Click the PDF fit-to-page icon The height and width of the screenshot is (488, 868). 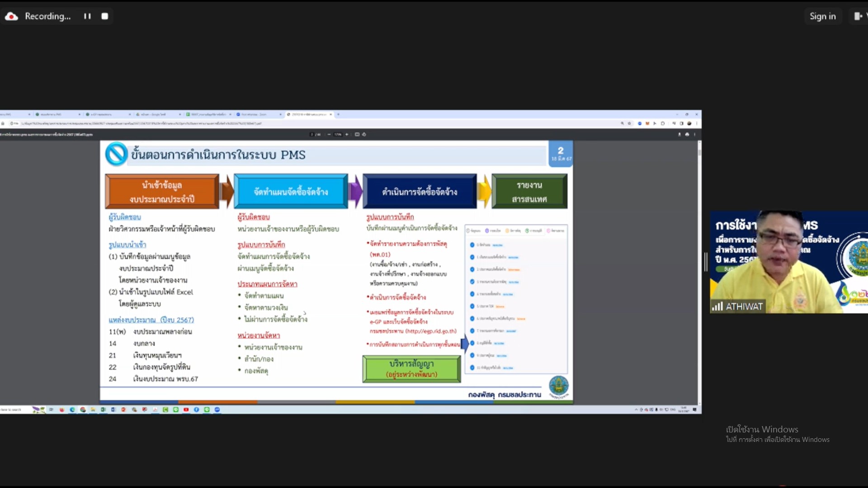point(357,134)
